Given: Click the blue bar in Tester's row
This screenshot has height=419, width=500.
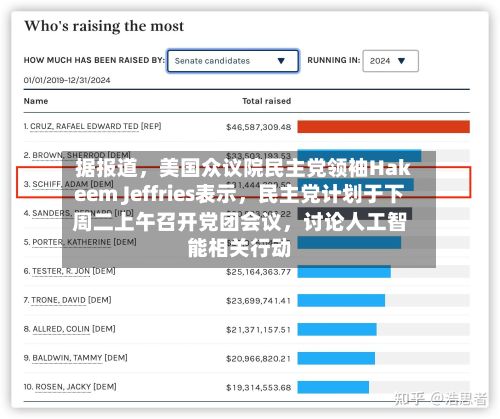Looking at the screenshot, I should point(344,271).
